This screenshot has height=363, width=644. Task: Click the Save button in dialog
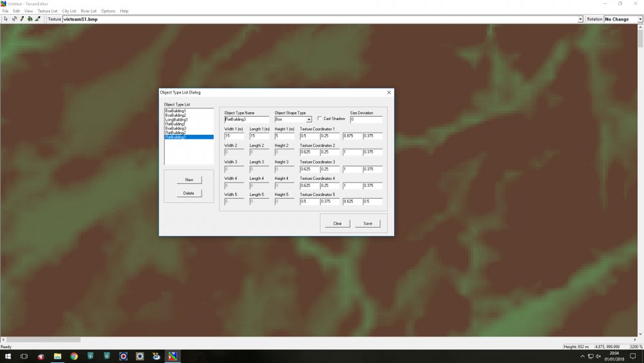(368, 224)
